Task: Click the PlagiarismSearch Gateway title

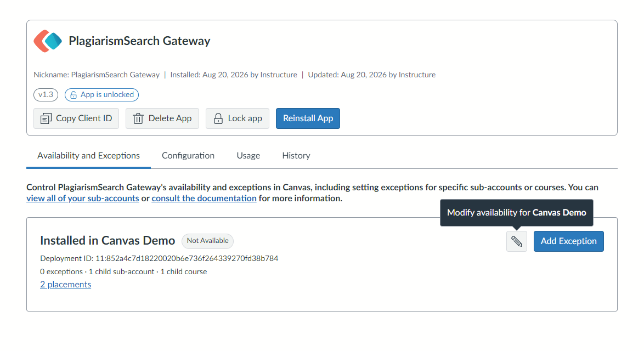Action: tap(139, 41)
